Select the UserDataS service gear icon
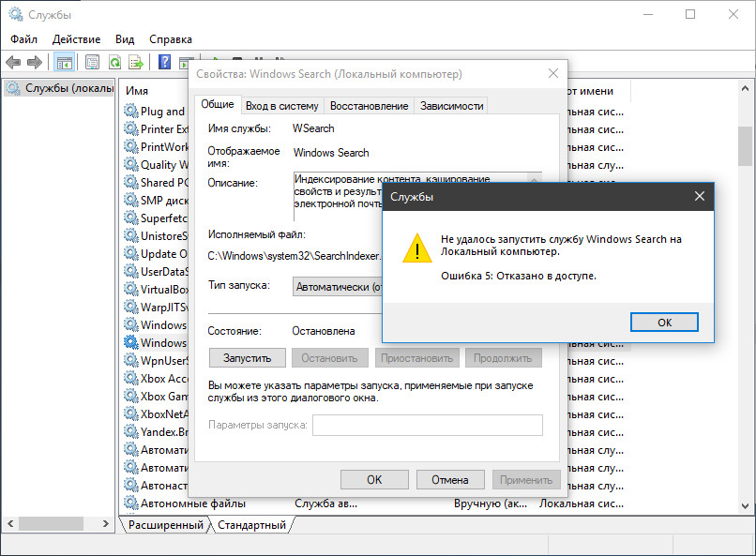The width and height of the screenshot is (756, 556). pos(131,272)
